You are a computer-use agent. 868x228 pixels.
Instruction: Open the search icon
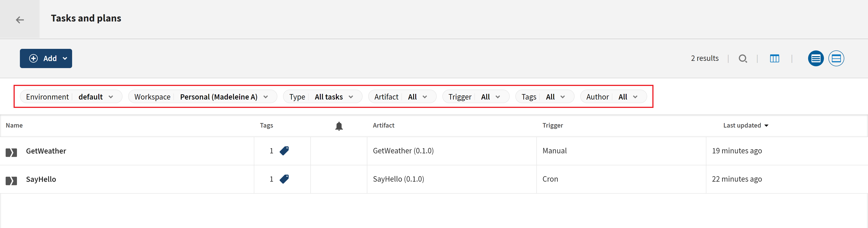743,59
